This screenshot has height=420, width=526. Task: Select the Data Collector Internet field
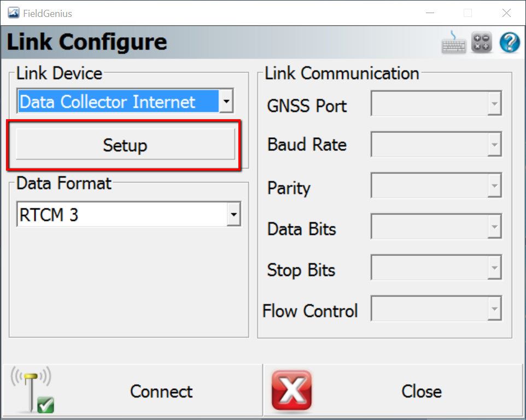pos(118,102)
